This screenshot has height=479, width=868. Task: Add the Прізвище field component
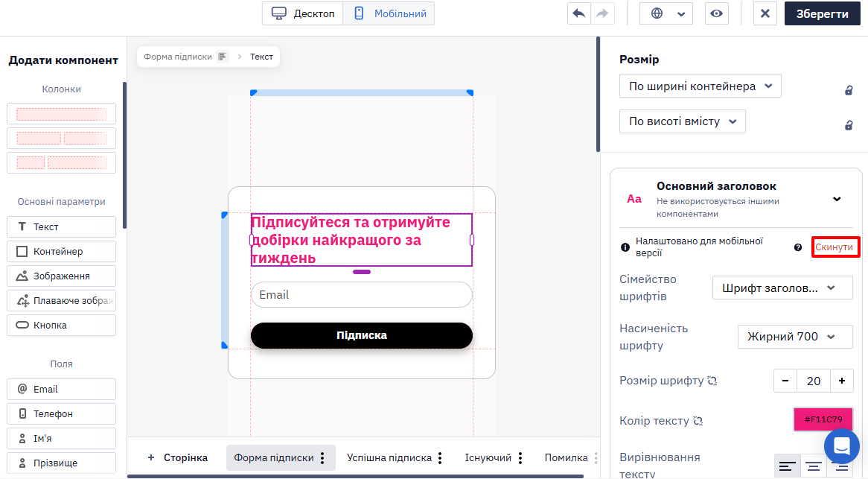(62, 463)
